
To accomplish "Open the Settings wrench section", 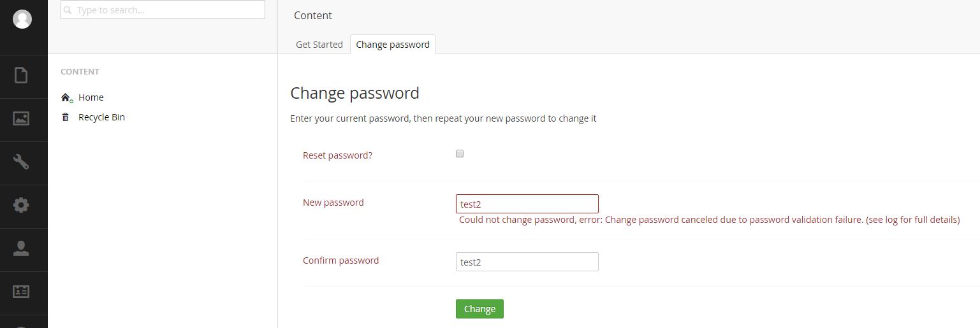I will 21,162.
